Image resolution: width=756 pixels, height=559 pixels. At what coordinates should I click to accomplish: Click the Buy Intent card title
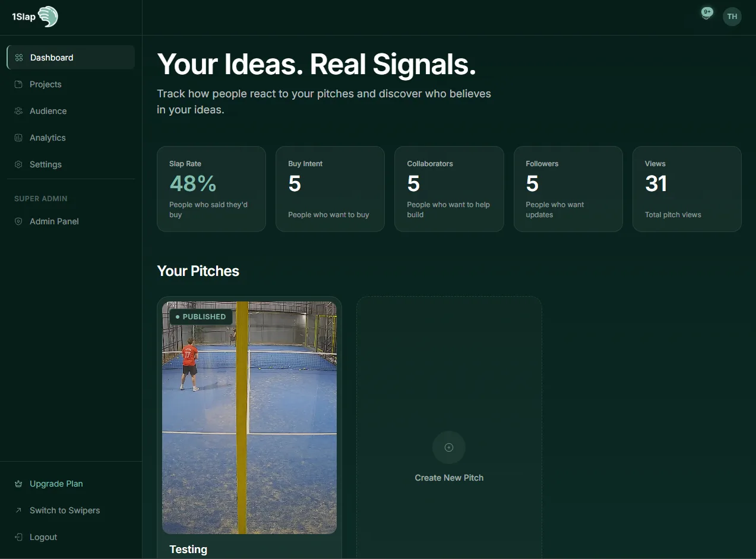305,164
